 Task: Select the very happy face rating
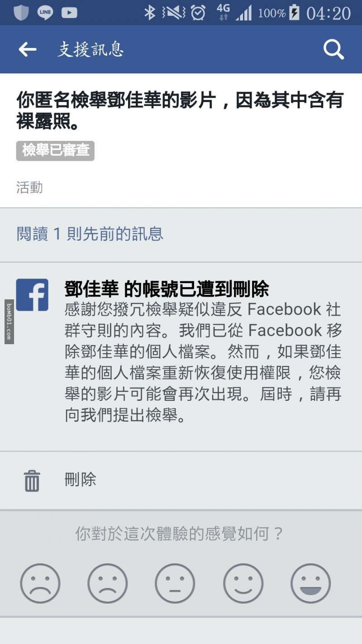click(311, 583)
